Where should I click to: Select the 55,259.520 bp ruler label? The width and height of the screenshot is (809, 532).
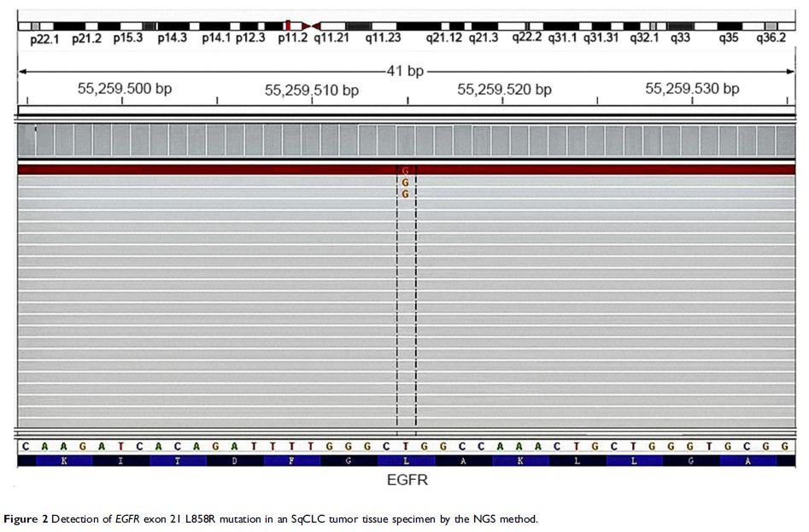pyautogui.click(x=504, y=89)
